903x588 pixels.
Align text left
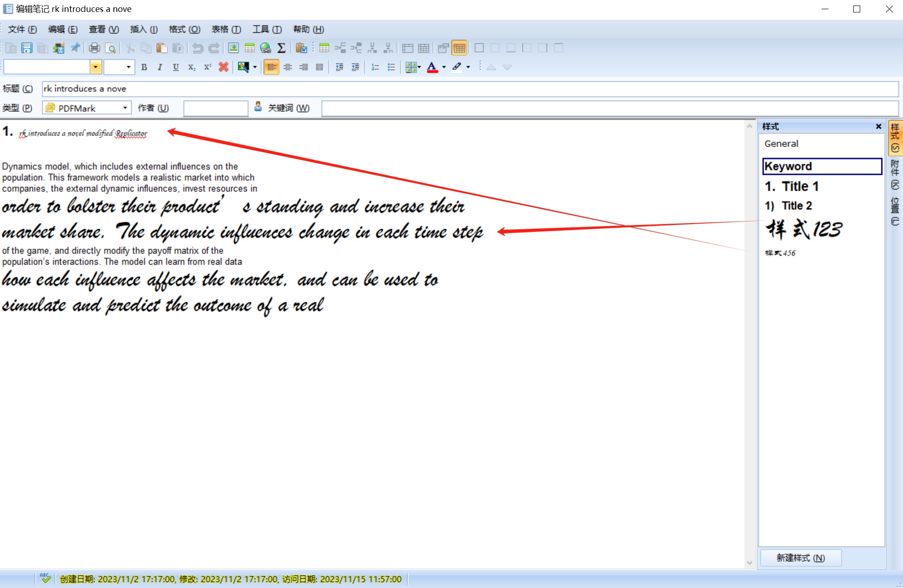click(271, 67)
